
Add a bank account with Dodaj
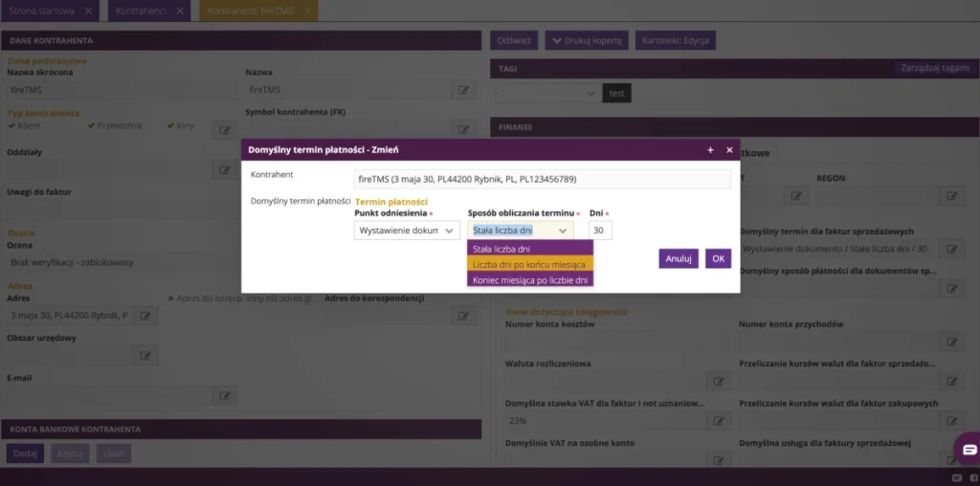click(x=25, y=453)
